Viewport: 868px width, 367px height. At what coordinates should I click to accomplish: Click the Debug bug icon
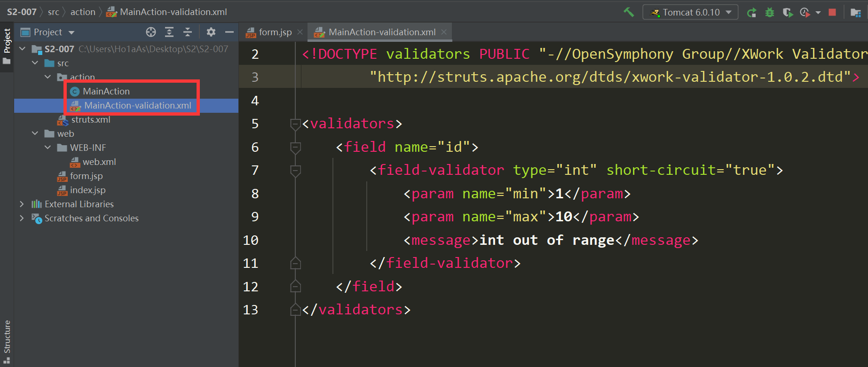[x=770, y=13]
